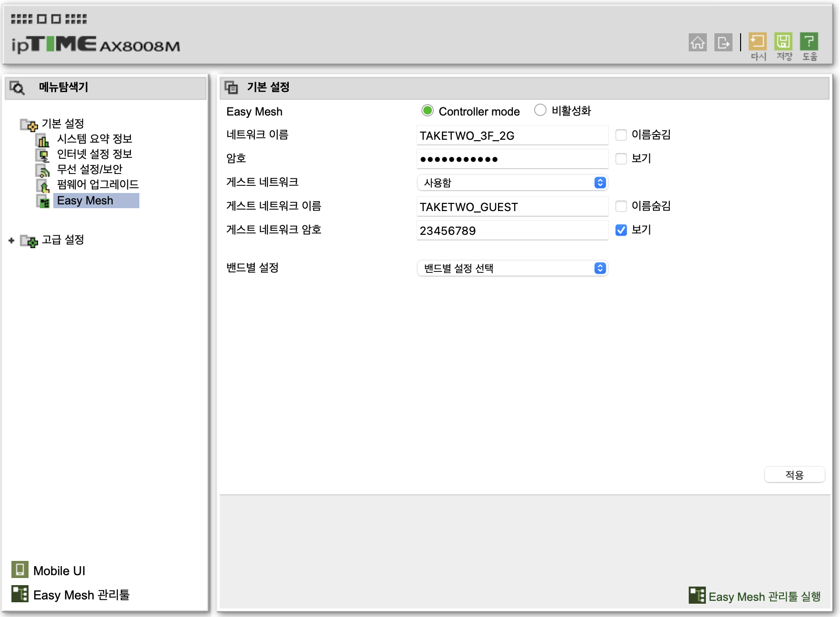Check 보기 to show 암호
Viewport: 840px width, 617px height.
(x=621, y=159)
